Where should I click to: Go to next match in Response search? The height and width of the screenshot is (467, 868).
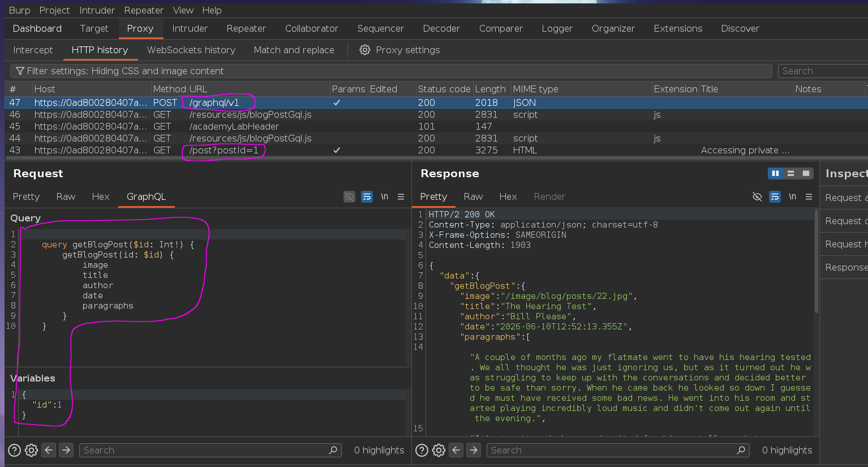[x=474, y=450]
